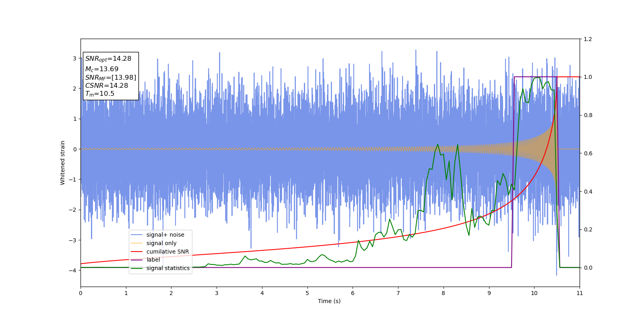Screen dimensions: 644x322
Task: Click the T_m=10.5 annotation text
Action: (100, 94)
